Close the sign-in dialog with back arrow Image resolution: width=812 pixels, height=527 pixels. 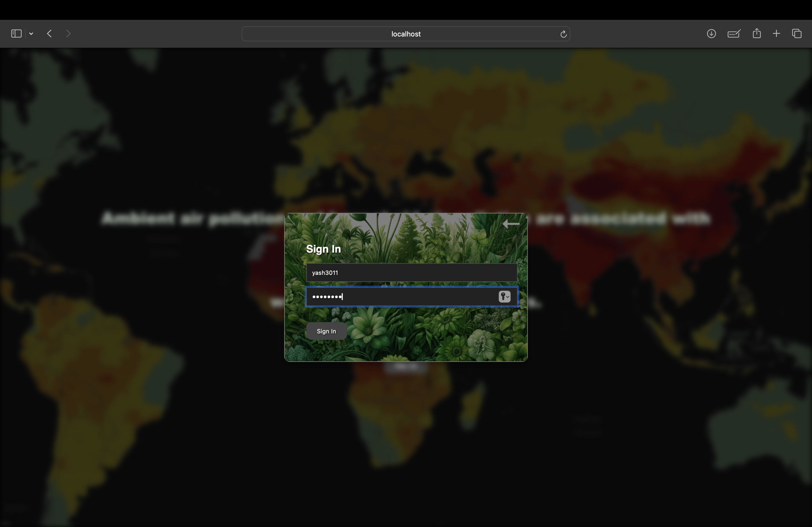click(x=511, y=224)
